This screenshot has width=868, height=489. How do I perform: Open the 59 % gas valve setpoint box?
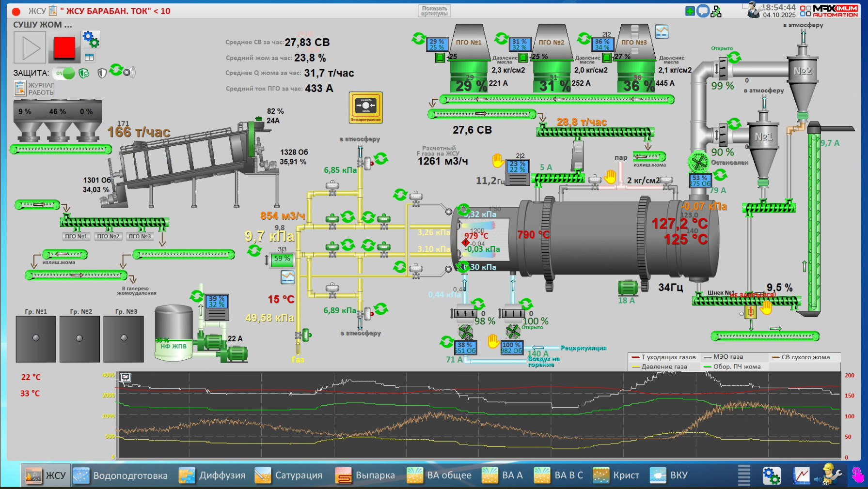(x=282, y=260)
